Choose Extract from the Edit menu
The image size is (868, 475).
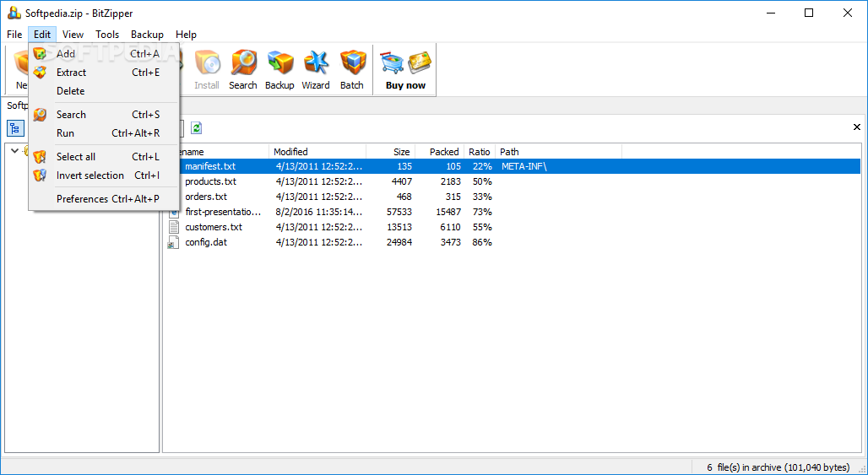click(104, 73)
